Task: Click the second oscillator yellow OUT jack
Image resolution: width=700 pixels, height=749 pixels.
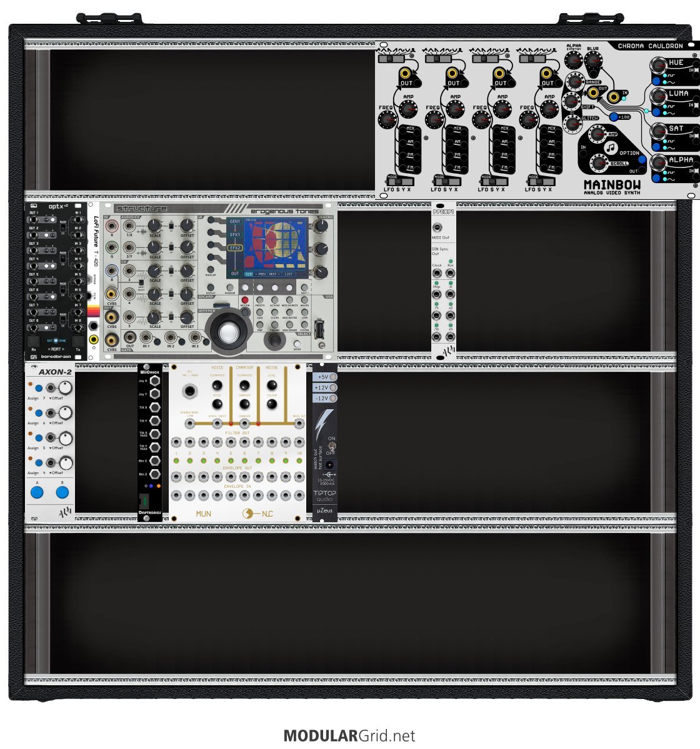Action: 452,74
